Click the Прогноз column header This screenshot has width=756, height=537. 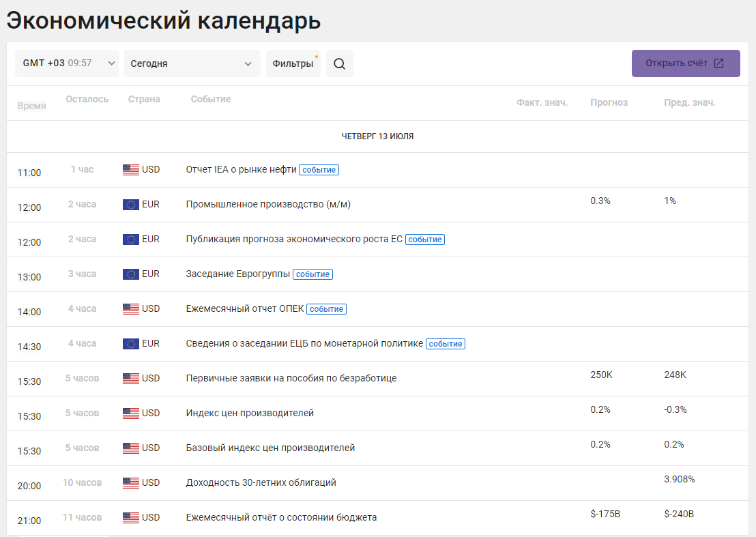coord(609,102)
